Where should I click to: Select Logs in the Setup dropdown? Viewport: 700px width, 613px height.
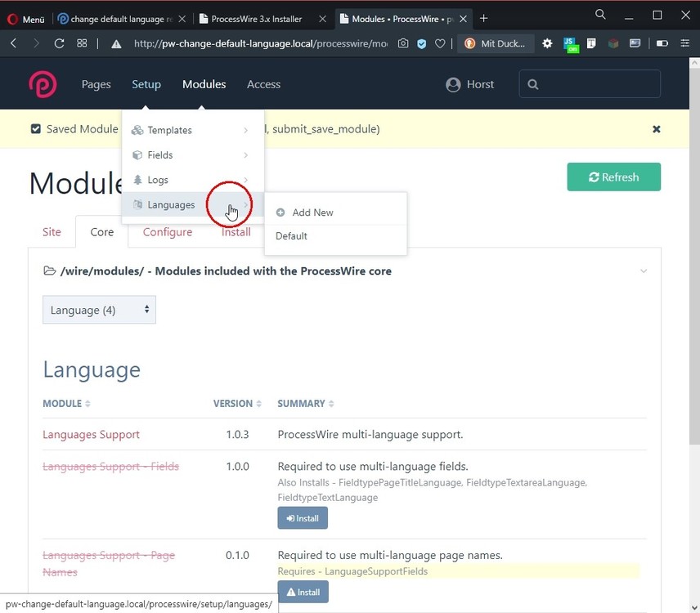coord(193,181)
